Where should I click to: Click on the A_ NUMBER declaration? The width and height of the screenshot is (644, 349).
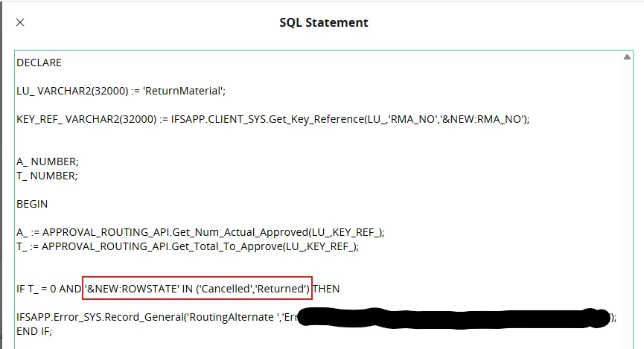47,161
